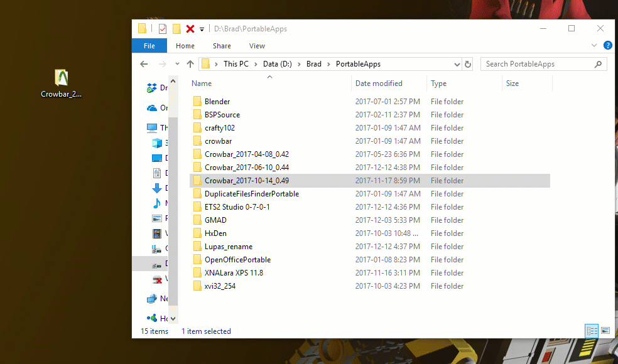Expand the ribbon with the chevron
Image resolution: width=618 pixels, height=364 pixels.
(x=594, y=45)
